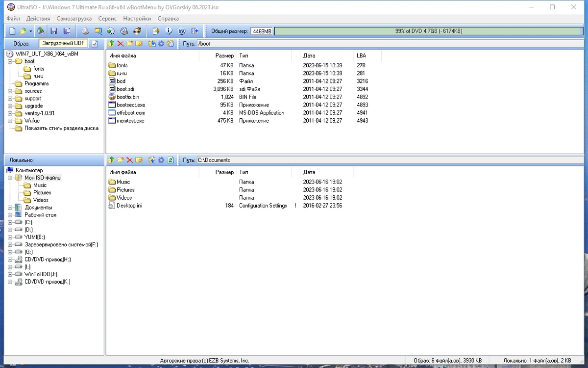Click the Burn CD/DVD image flame icon
The width and height of the screenshot is (588, 368).
pos(137,31)
